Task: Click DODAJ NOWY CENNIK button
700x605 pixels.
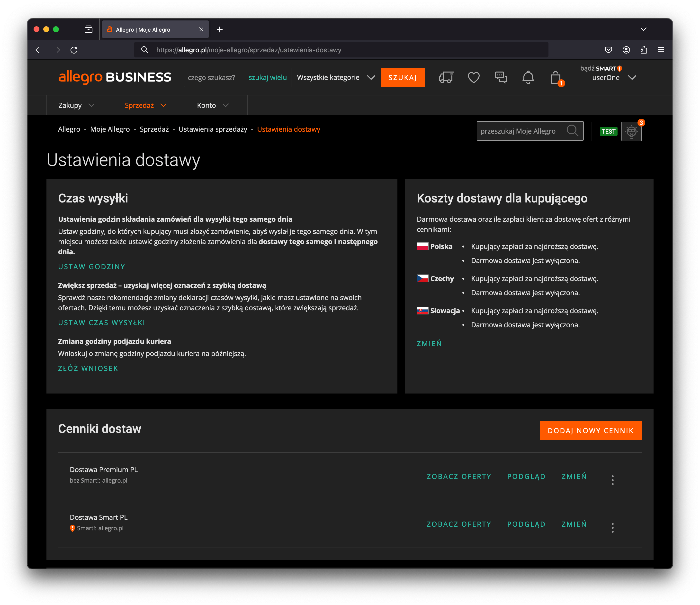Action: pyautogui.click(x=591, y=430)
